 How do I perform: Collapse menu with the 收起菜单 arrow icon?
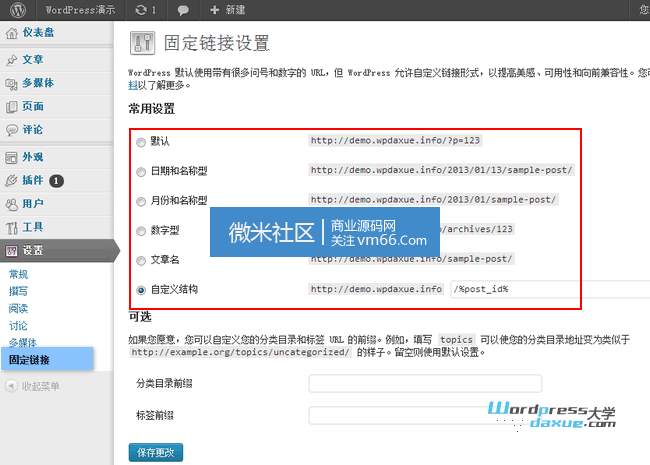[x=12, y=386]
